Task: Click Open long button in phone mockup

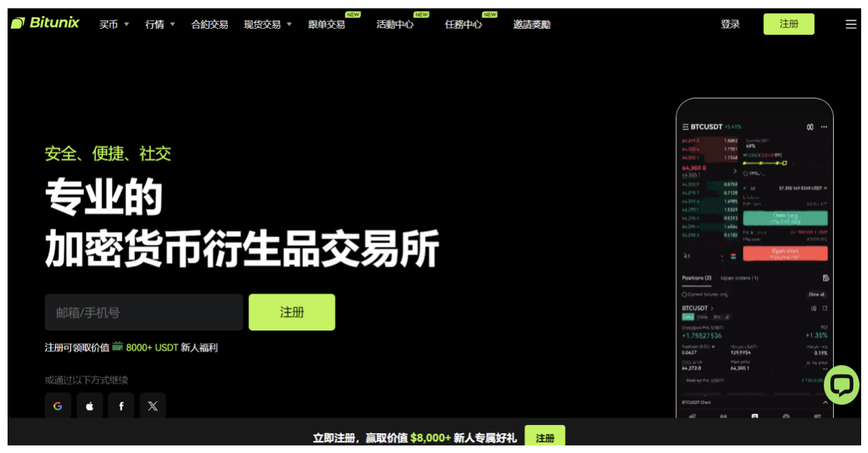Action: pos(785,218)
